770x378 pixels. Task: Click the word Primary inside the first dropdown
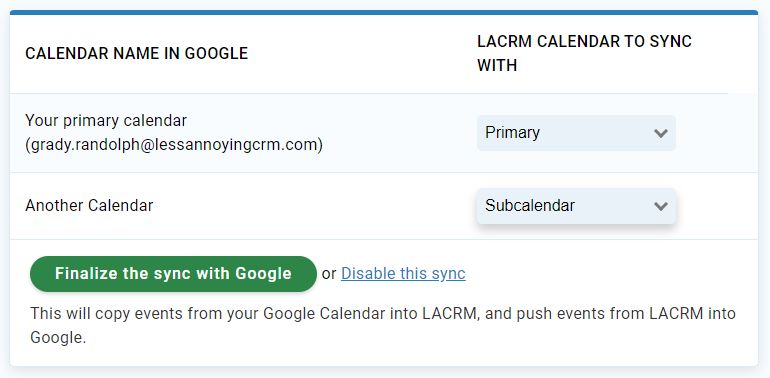coord(513,133)
